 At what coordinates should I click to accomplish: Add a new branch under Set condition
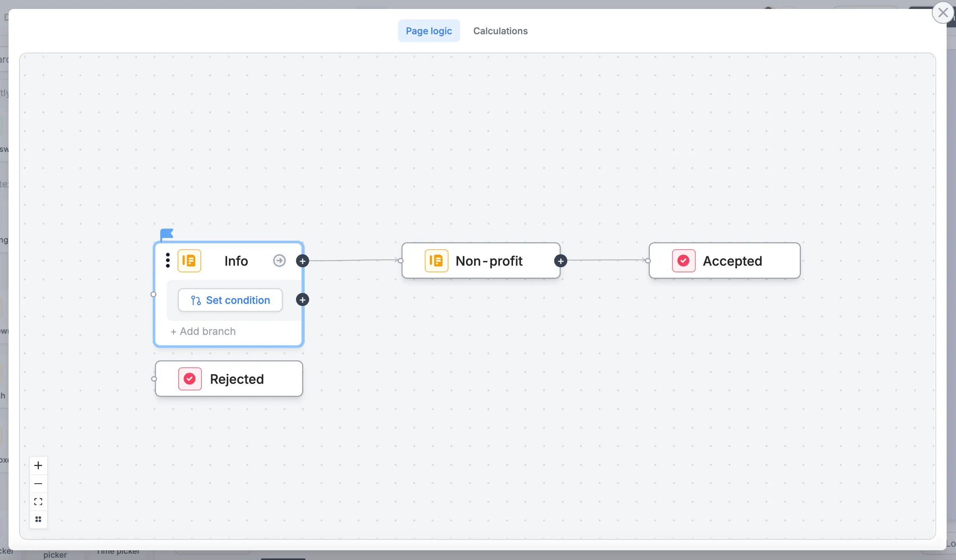pyautogui.click(x=204, y=331)
